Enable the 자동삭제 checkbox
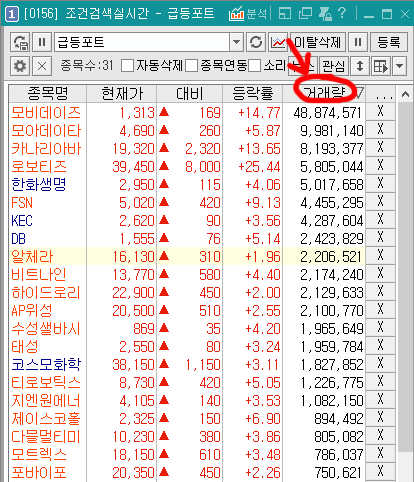The image size is (414, 482). click(x=128, y=66)
